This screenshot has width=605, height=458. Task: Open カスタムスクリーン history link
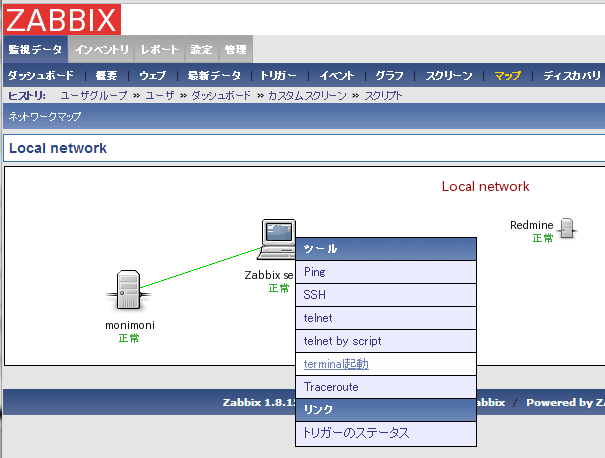click(x=307, y=95)
